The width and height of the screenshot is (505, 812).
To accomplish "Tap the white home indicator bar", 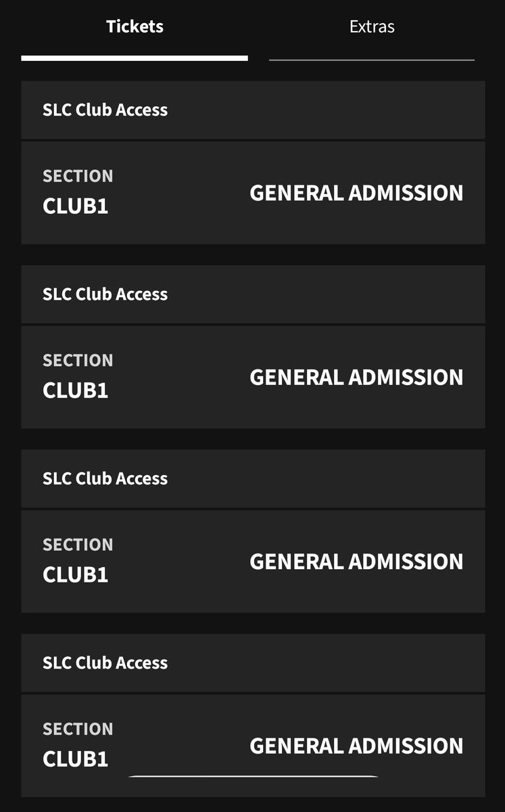I will pos(253,777).
